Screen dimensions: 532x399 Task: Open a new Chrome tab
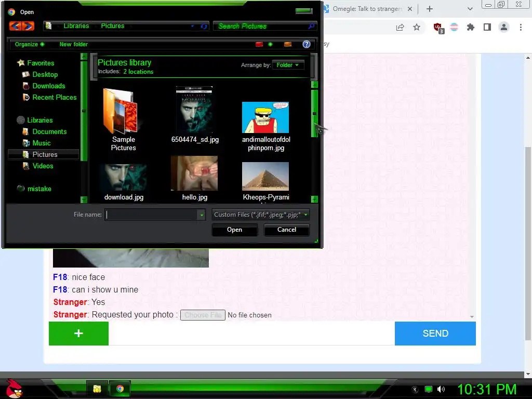click(429, 9)
